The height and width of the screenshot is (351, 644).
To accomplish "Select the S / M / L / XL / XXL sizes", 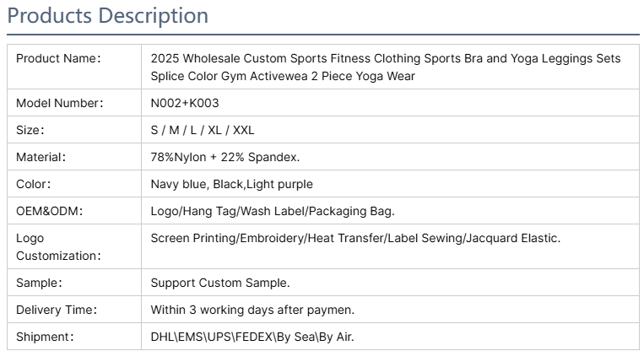I will [203, 130].
